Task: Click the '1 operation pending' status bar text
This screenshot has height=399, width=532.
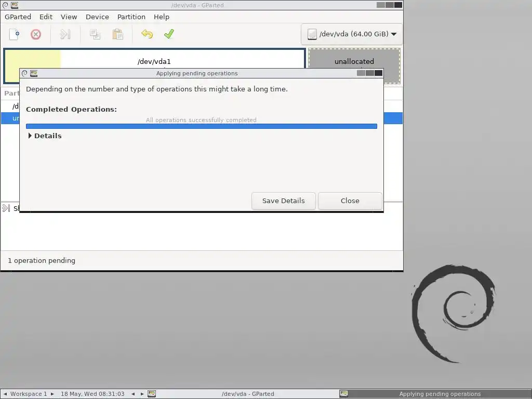Action: (42, 261)
